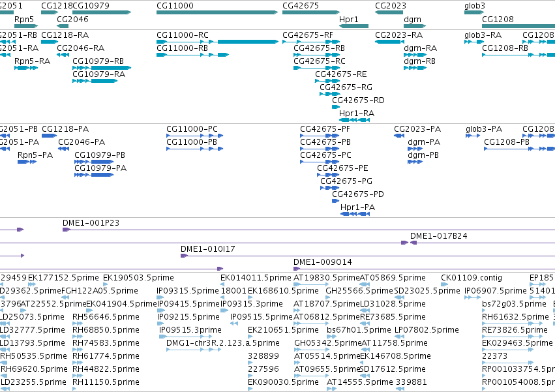
Task: Select the CG2023-PA protein feature
Action: coord(399,136)
